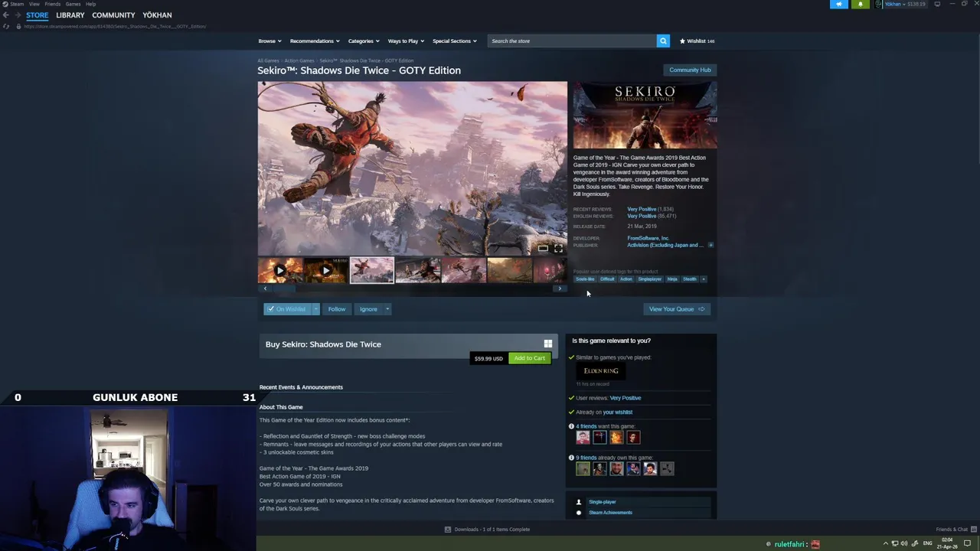Click the Steam Achievements feature icon

click(x=579, y=513)
